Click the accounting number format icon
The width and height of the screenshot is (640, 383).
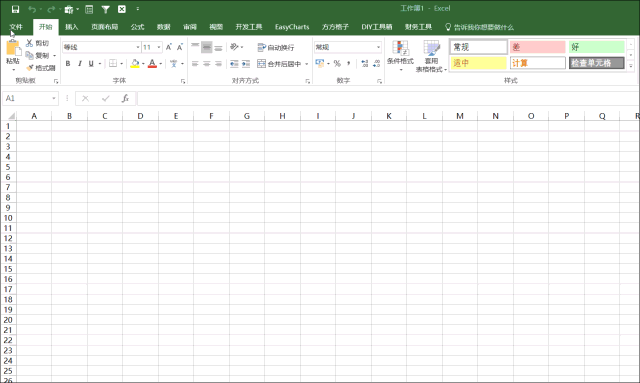pyautogui.click(x=320, y=63)
